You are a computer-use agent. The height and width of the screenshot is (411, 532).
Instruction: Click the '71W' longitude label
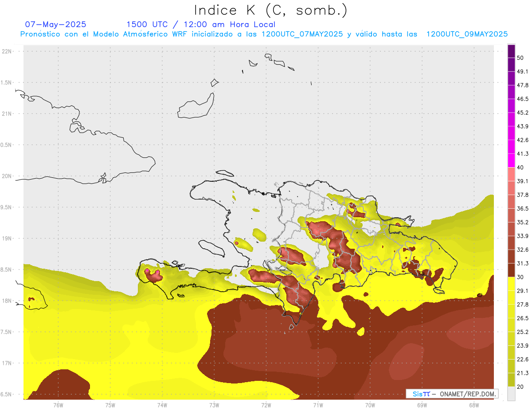318,405
